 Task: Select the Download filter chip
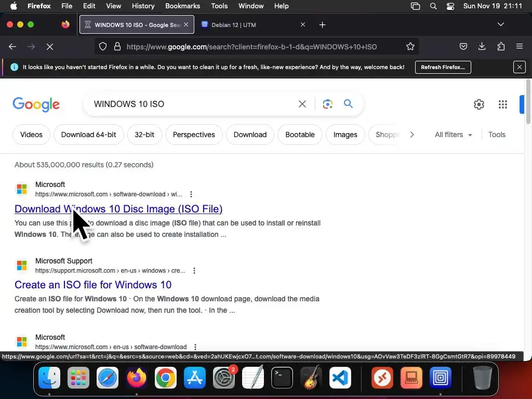point(250,135)
